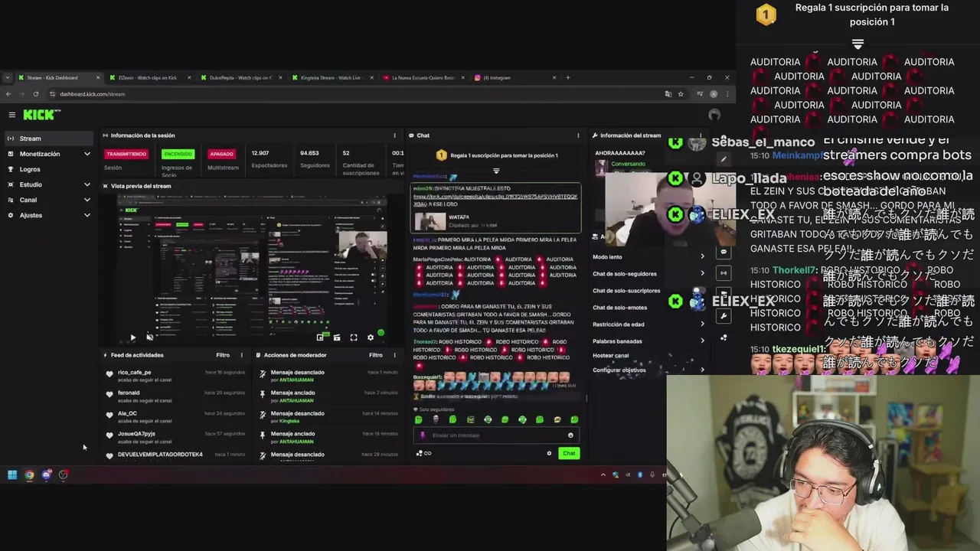The width and height of the screenshot is (980, 551).
Task: Click follower rico_cafe_pe in activity feed
Action: [x=134, y=373]
